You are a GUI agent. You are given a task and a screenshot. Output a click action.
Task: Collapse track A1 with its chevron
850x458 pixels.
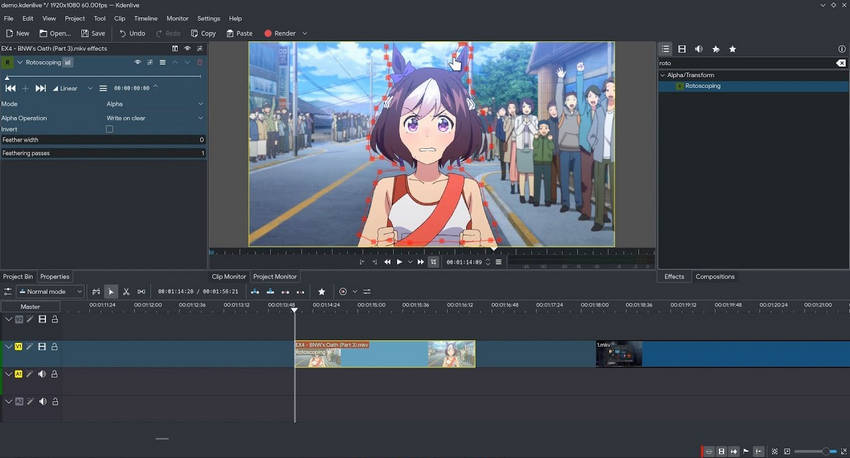point(8,374)
